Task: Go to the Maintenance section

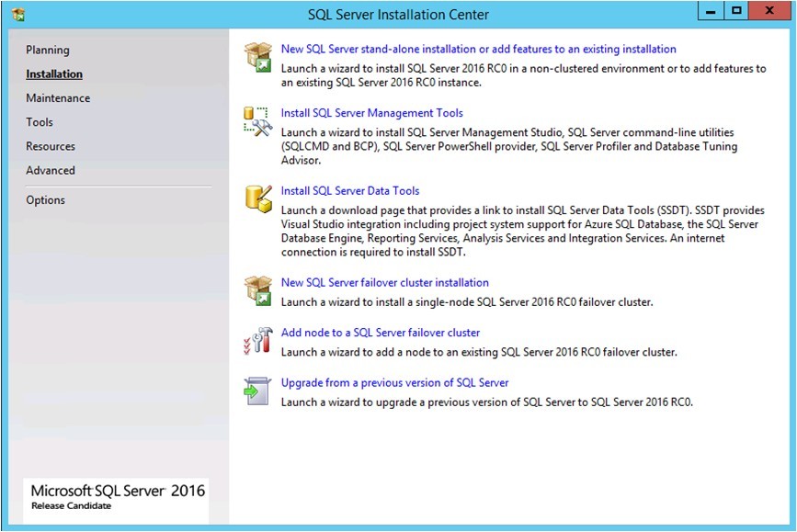Action: click(58, 98)
